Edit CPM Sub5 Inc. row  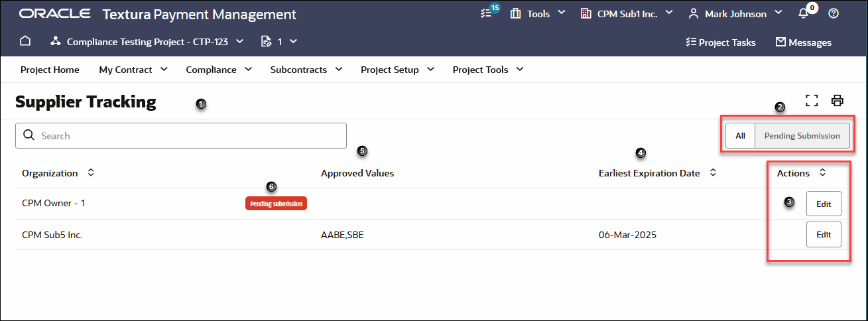point(824,234)
